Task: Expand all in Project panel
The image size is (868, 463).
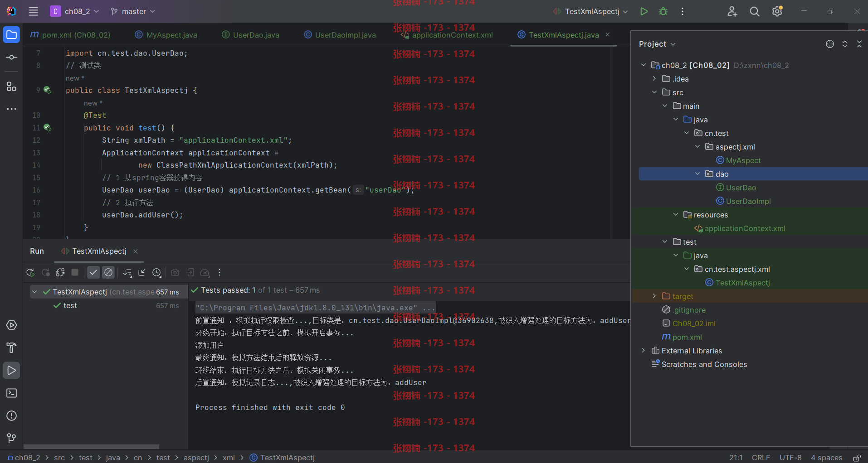Action: [x=845, y=44]
